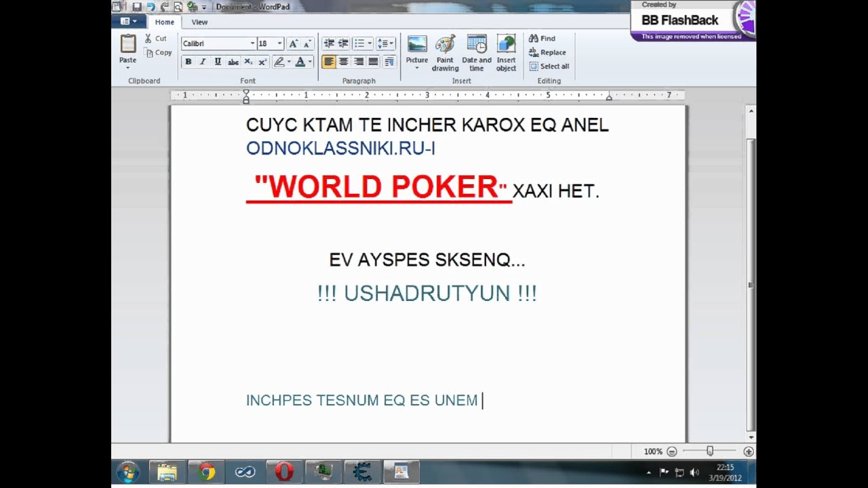868x488 pixels.
Task: Toggle Bold formatting
Action: click(x=188, y=62)
